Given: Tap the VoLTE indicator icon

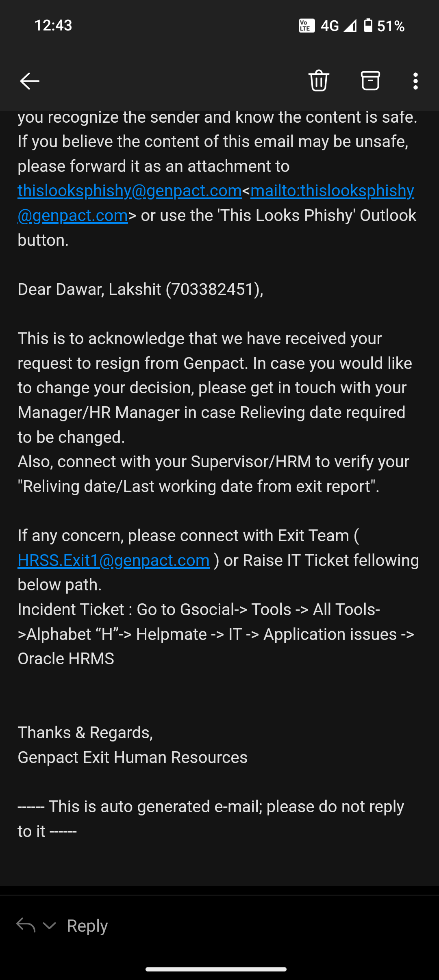Looking at the screenshot, I should pos(306,26).
